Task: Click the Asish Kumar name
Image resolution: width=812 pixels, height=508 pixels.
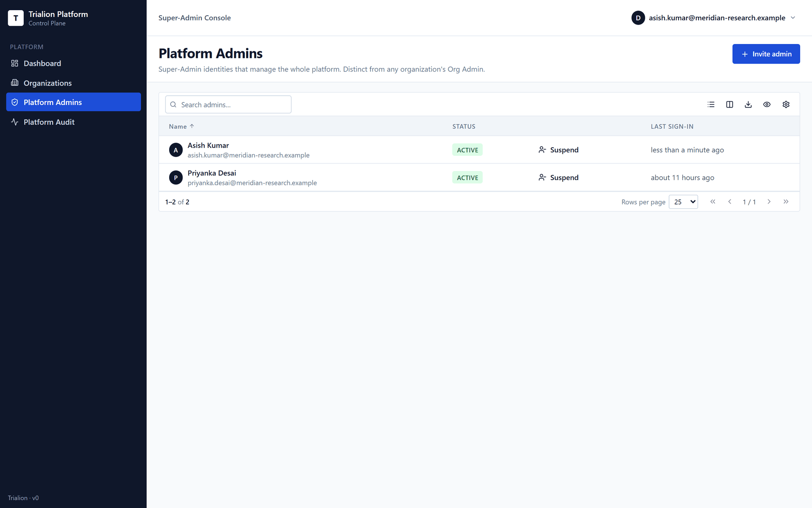Action: (x=208, y=145)
